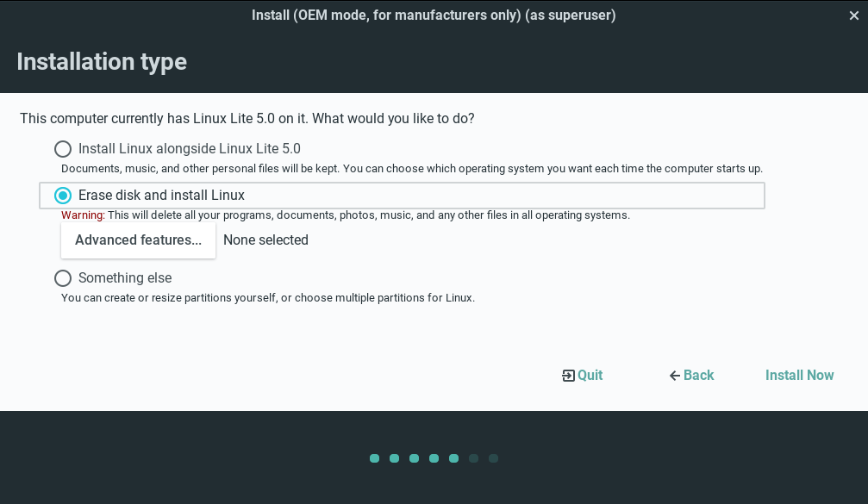
Task: Click the None selected status label
Action: pyautogui.click(x=265, y=240)
